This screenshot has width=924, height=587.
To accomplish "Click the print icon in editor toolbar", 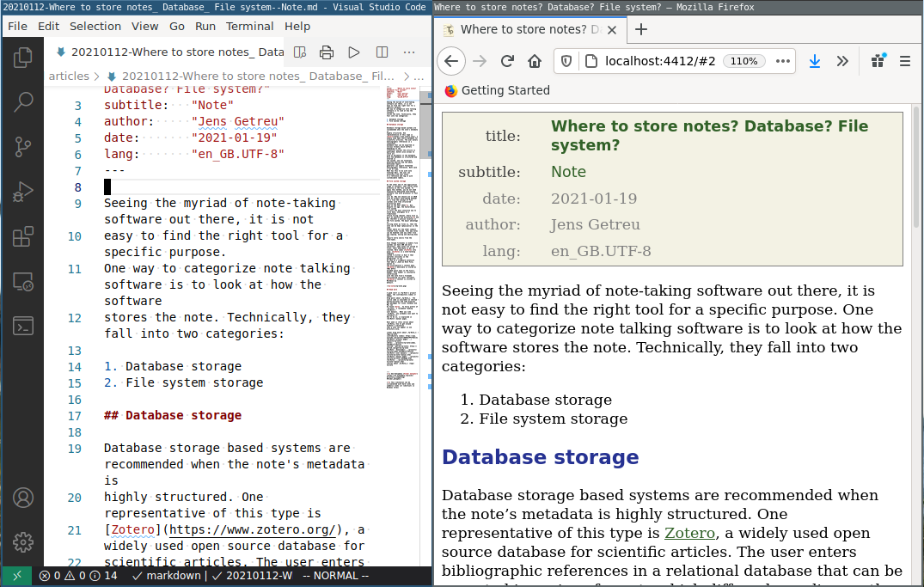I will [327, 52].
